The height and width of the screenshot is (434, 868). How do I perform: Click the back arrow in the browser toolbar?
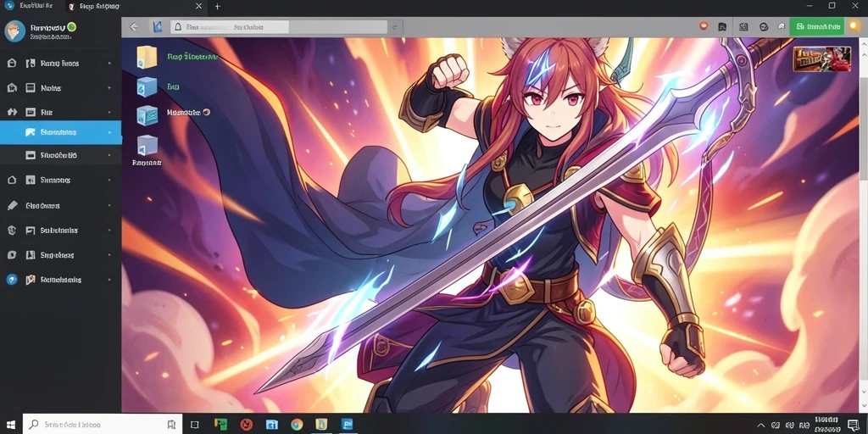click(134, 26)
